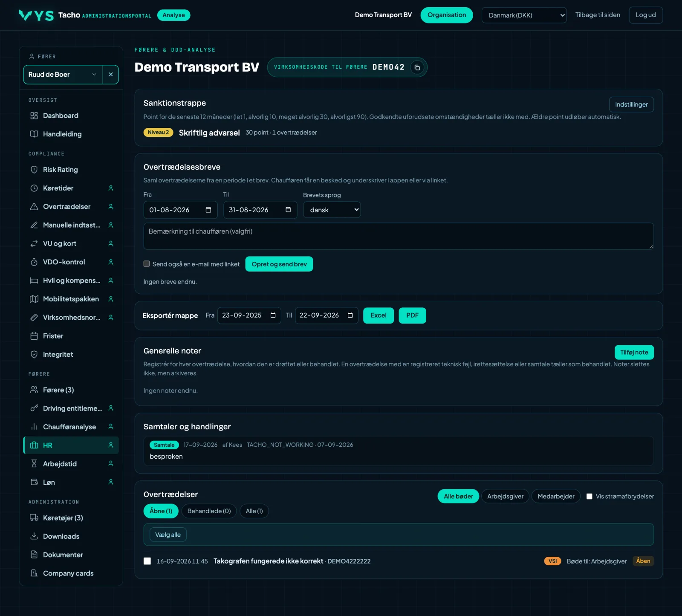The image size is (682, 616).
Task: Select the 'Alle bøder' filter
Action: pos(458,496)
